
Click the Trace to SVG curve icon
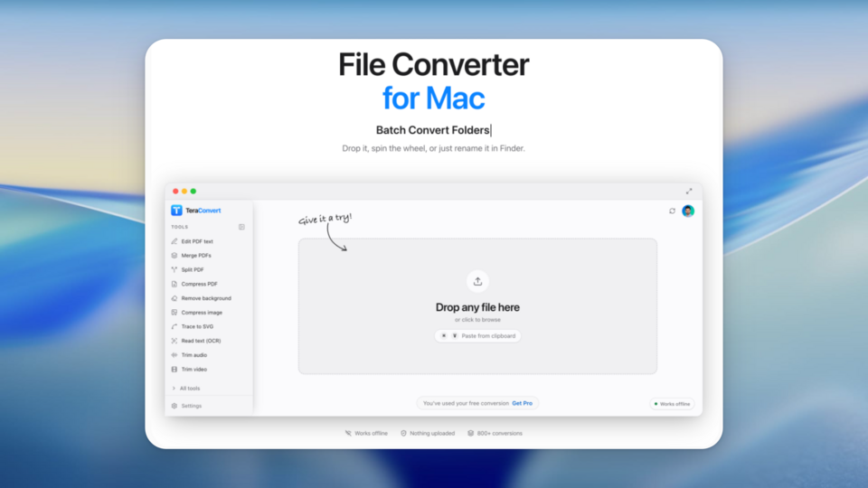(175, 326)
